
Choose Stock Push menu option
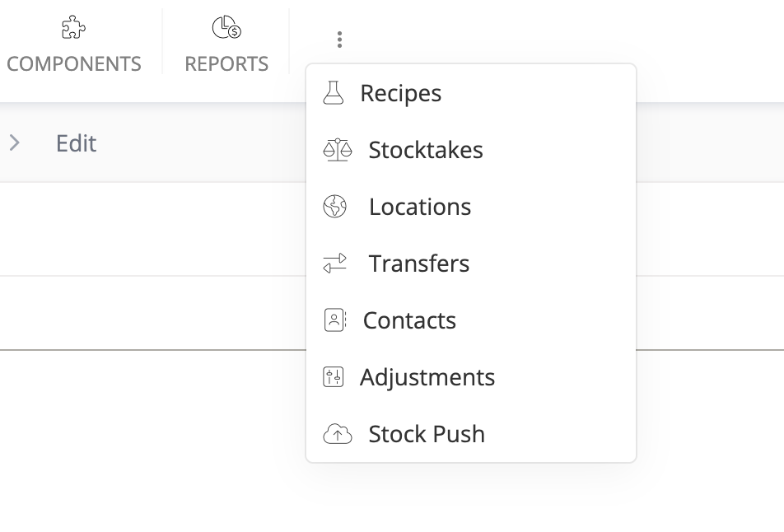point(427,434)
